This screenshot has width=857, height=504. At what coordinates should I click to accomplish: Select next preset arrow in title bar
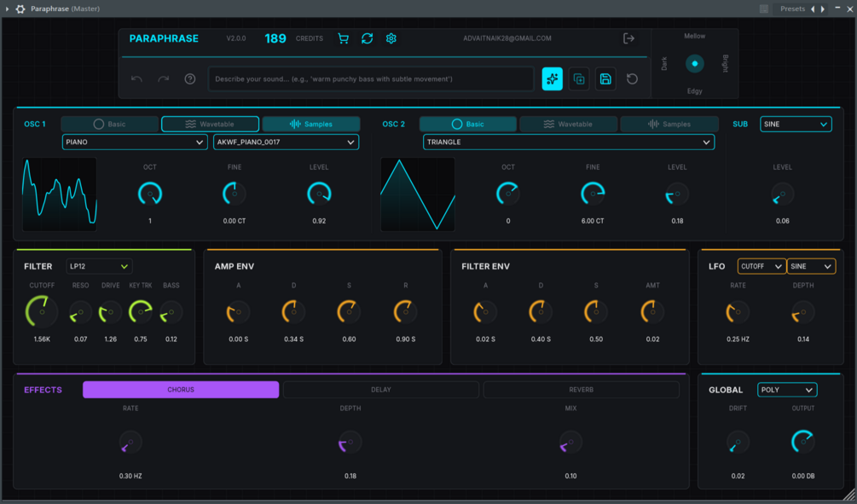click(823, 9)
